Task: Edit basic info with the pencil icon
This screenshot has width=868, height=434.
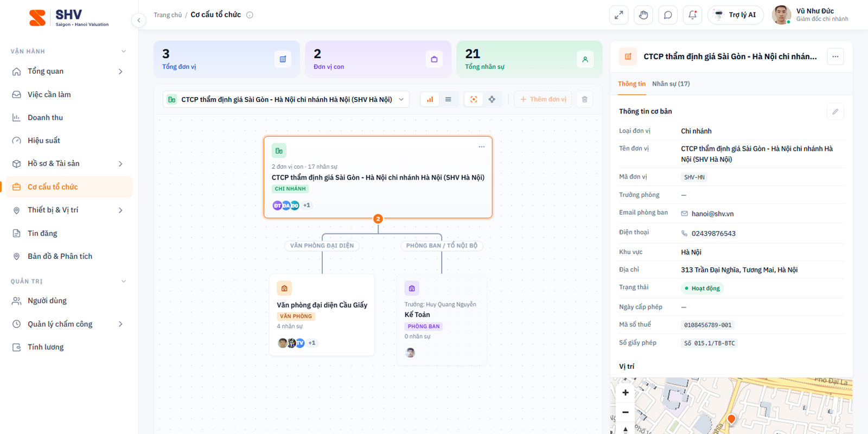Action: click(835, 112)
